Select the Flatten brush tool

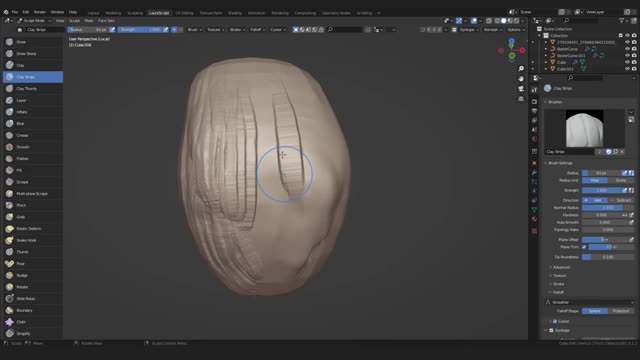pos(33,158)
